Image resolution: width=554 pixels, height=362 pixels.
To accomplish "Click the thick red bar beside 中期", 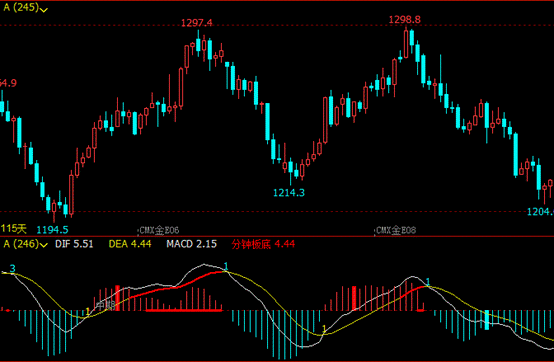I will click(118, 298).
